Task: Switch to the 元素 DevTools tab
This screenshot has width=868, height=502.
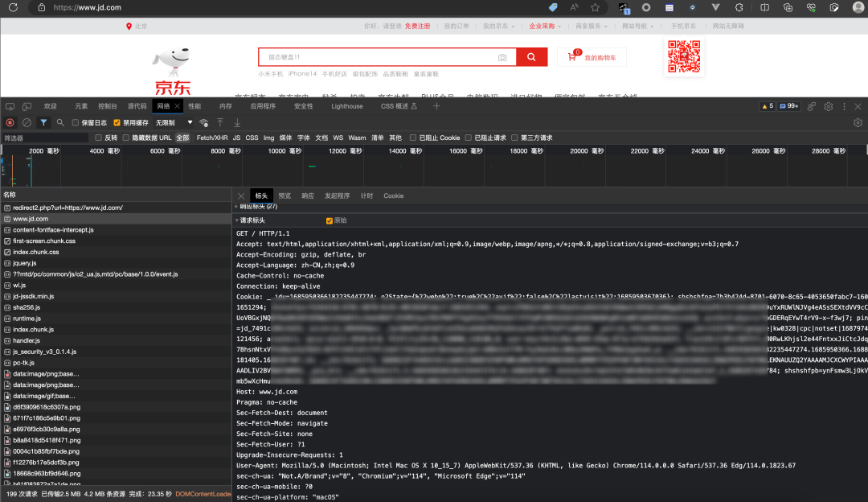Action: (81, 106)
